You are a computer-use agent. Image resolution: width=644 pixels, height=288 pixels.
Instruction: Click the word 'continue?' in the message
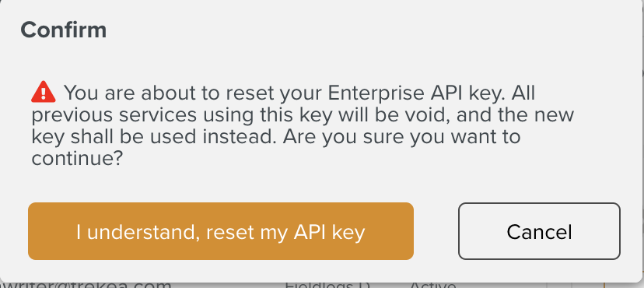coord(77,159)
